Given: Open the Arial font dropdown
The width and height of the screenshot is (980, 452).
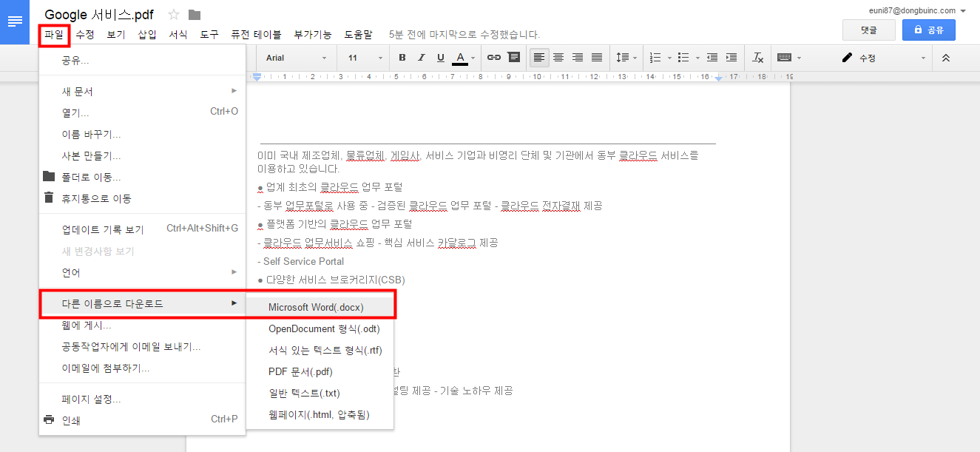Looking at the screenshot, I should tap(296, 58).
